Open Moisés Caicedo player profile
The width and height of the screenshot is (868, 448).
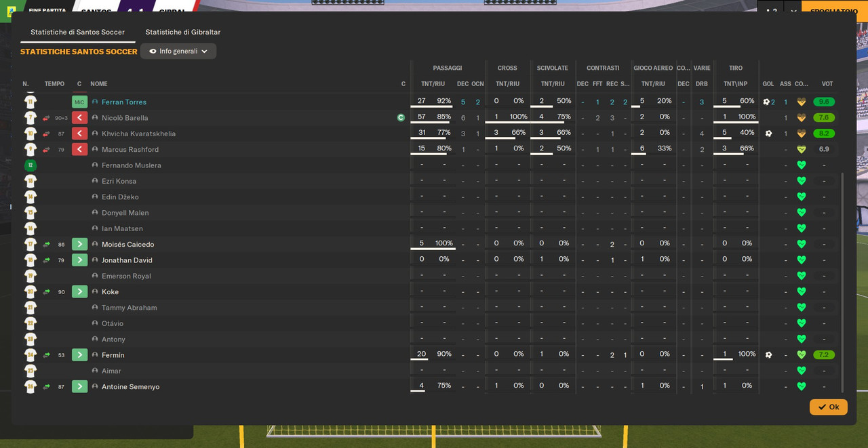(x=127, y=244)
